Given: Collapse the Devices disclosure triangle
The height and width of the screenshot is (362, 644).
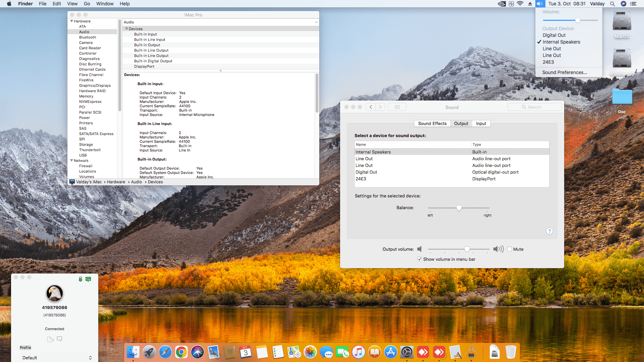Looking at the screenshot, I should [x=126, y=29].
